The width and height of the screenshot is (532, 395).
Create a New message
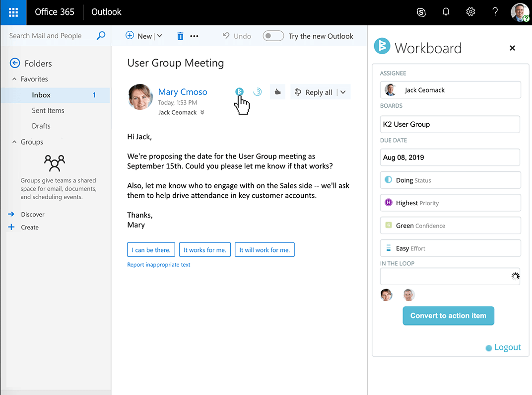click(x=139, y=36)
